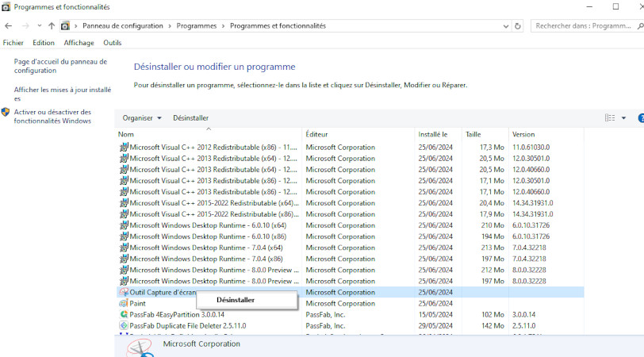Click icon of Visual C++ 2015-2022 Redistributable (x64)
The height and width of the screenshot is (357, 644).
124,203
